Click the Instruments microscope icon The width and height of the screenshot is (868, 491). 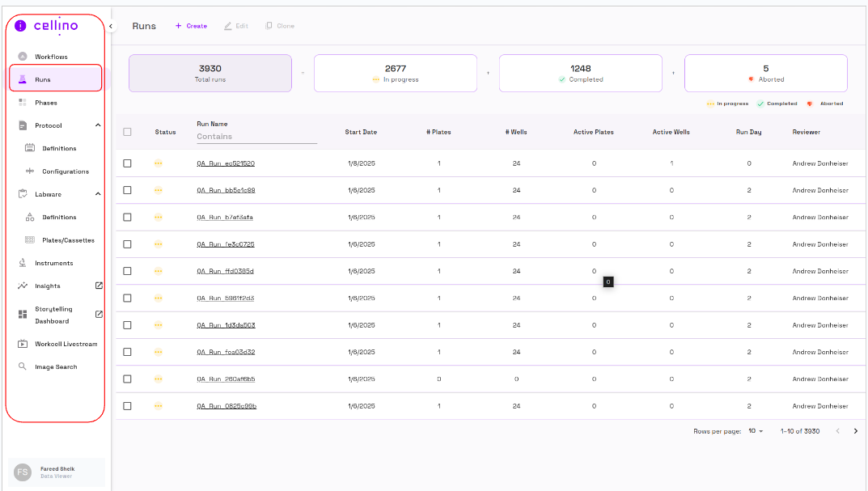tap(23, 263)
